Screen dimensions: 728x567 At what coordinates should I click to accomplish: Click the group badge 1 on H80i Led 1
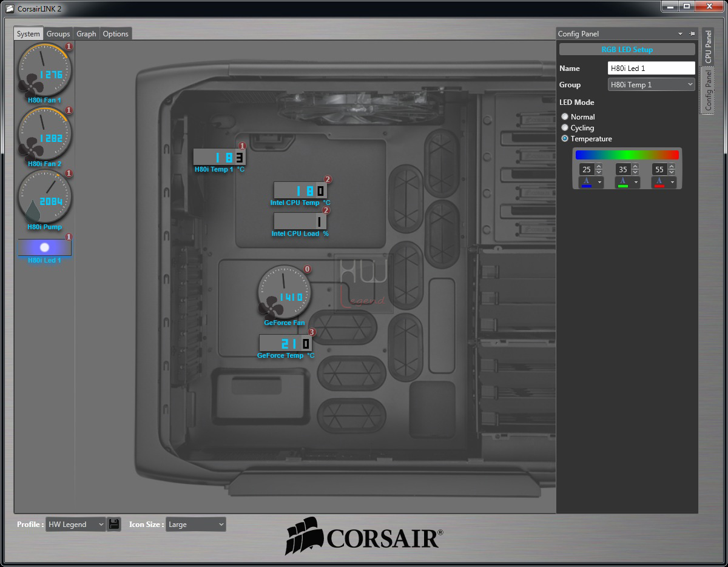point(69,237)
